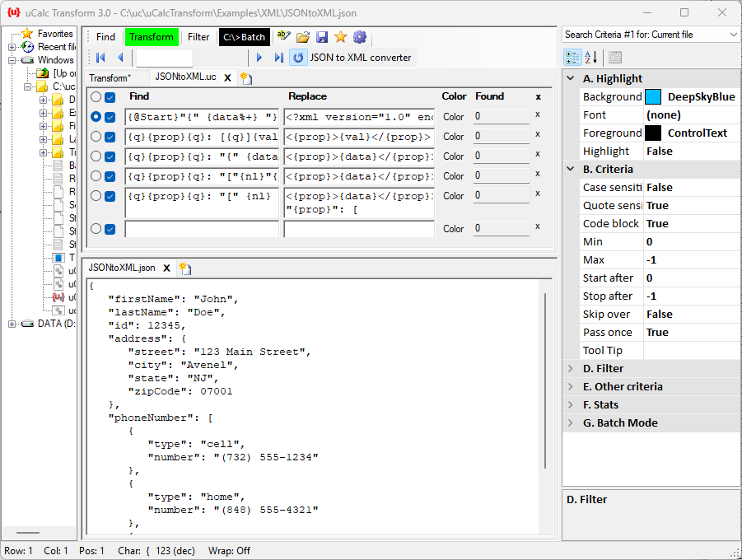Expand the D. Filter section
This screenshot has width=742, height=560.
pos(571,368)
